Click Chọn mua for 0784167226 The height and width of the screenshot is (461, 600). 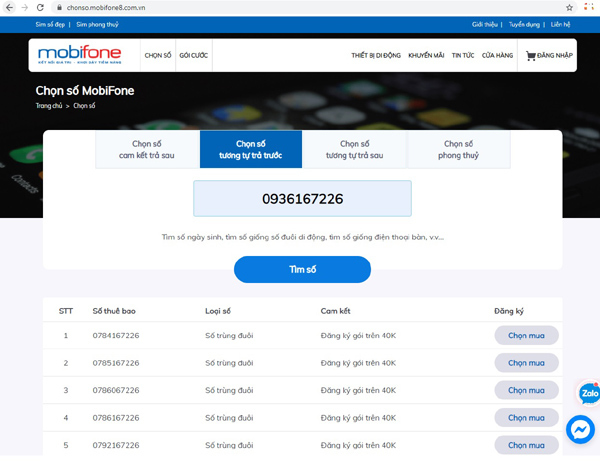point(526,336)
